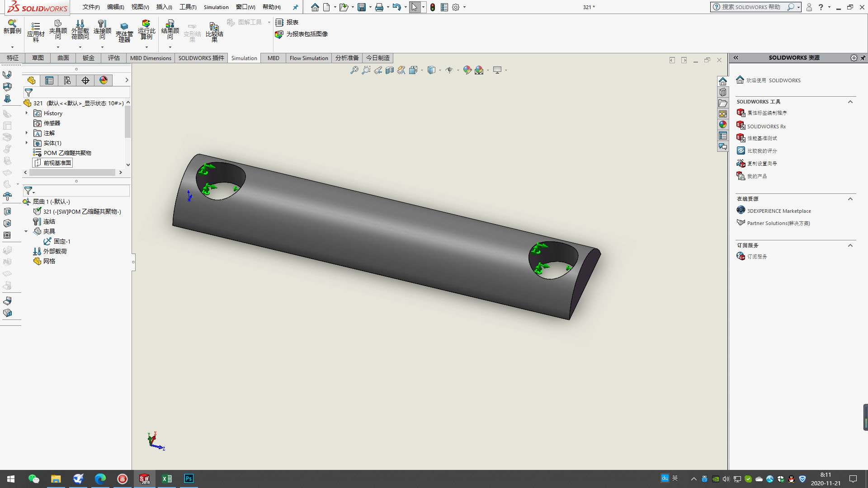Open the DisplayManager tab
Screen dimensions: 868x488
[104, 80]
